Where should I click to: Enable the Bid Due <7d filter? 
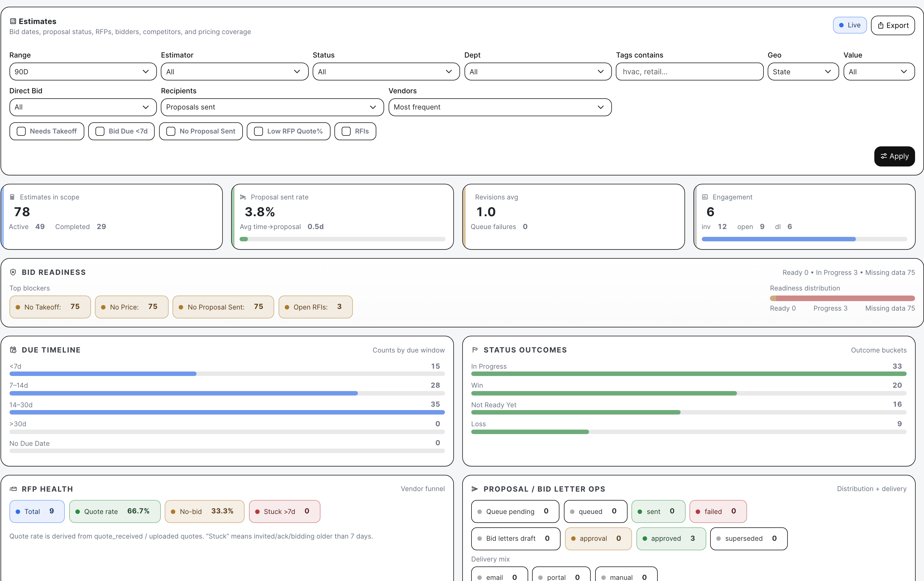(x=100, y=131)
